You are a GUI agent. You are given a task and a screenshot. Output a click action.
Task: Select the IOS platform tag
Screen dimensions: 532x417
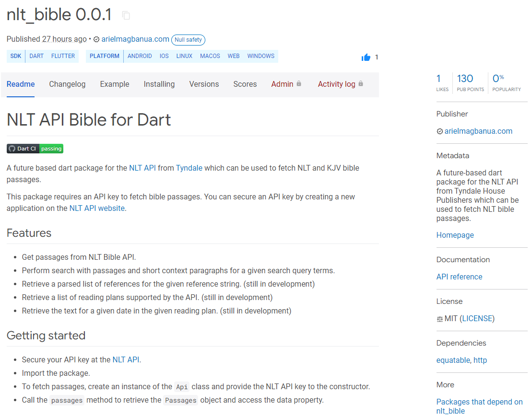[164, 56]
